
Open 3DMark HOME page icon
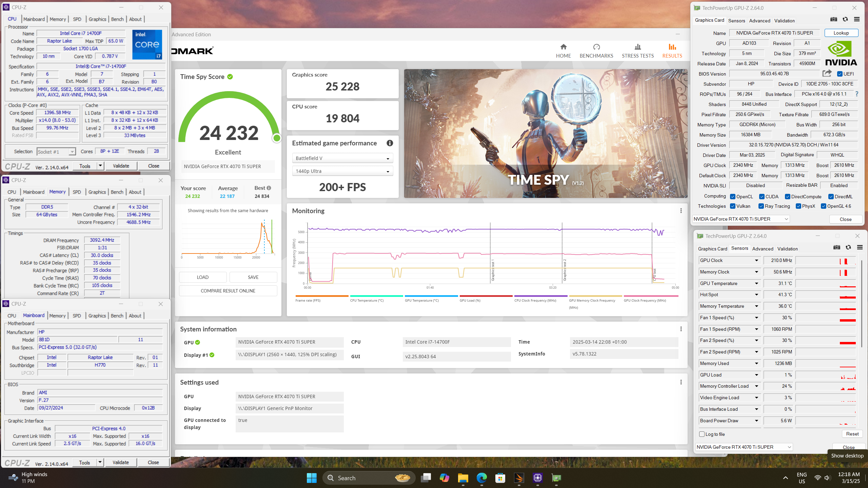[x=563, y=47]
